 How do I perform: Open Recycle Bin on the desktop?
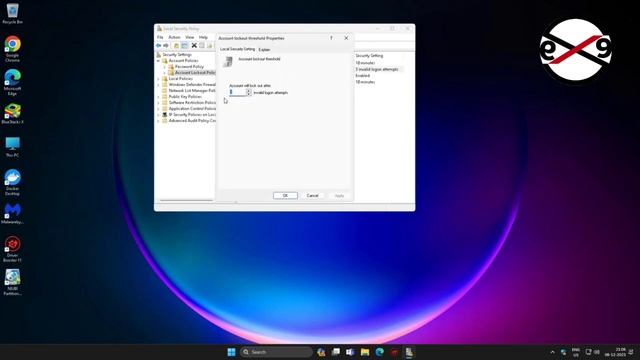[x=12, y=13]
